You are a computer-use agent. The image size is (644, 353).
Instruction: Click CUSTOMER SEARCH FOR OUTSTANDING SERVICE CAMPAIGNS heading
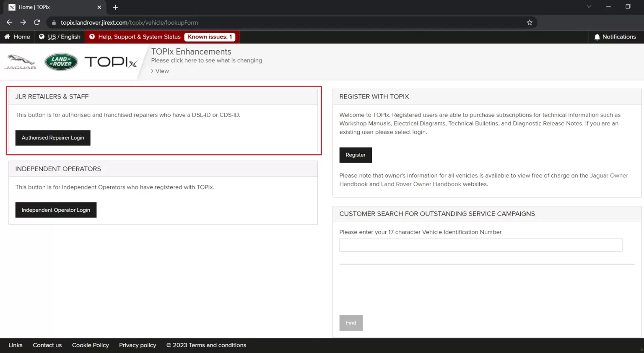[437, 214]
